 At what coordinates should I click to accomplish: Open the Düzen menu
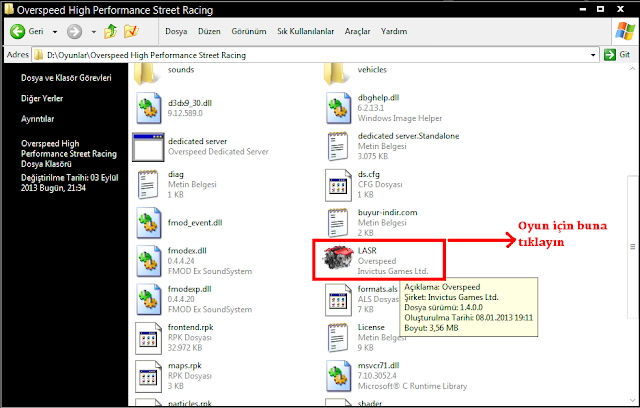tap(209, 31)
